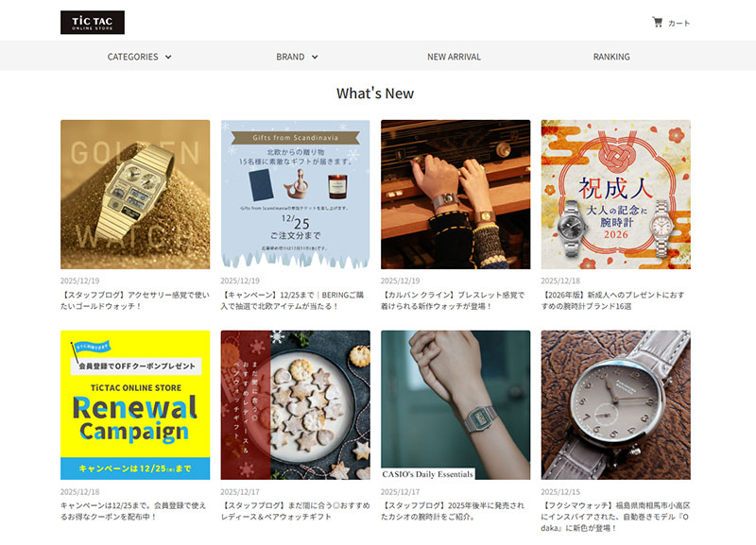This screenshot has width=756, height=545.
Task: Open the Casio 2025 staff blog article title
Action: tap(453, 511)
